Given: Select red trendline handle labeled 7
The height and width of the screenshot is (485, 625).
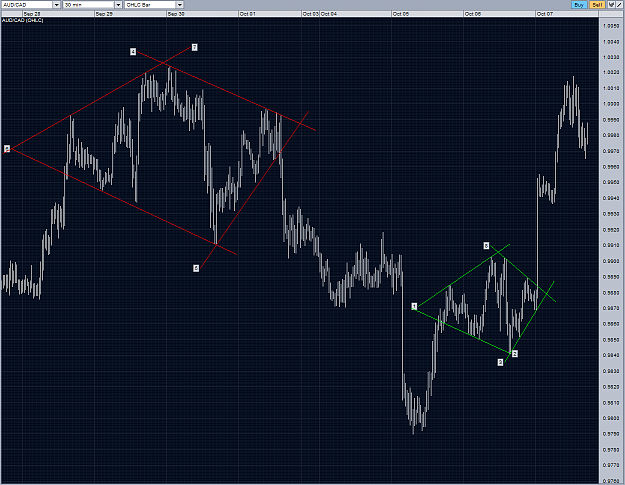Looking at the screenshot, I should (x=195, y=47).
